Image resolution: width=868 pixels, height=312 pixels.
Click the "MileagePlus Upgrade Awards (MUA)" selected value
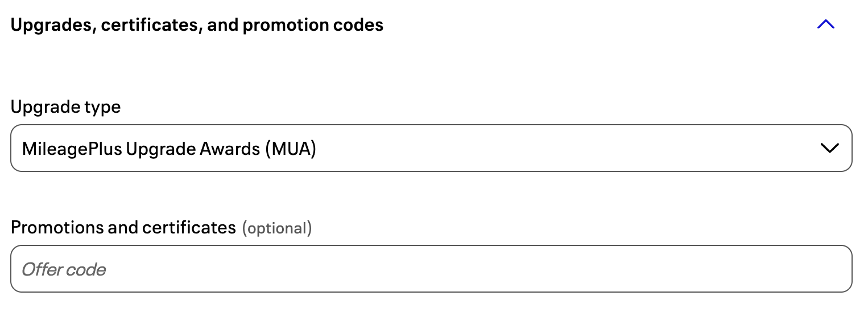point(169,149)
